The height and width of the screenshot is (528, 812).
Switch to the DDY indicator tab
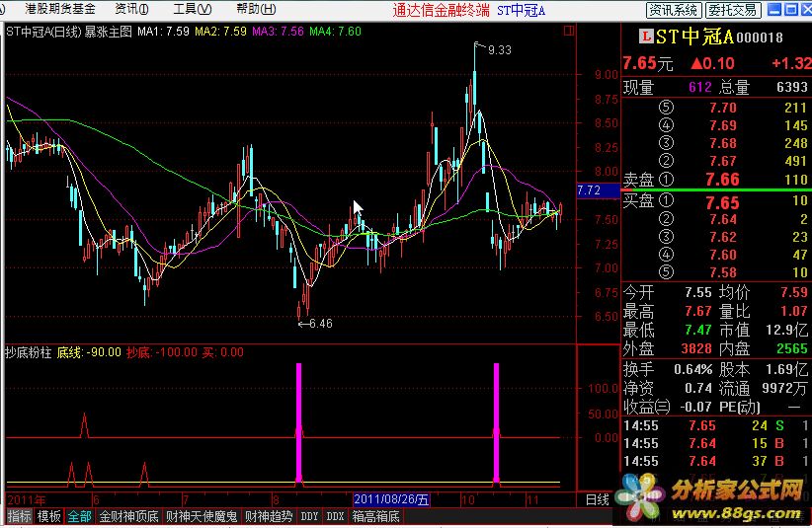309,516
